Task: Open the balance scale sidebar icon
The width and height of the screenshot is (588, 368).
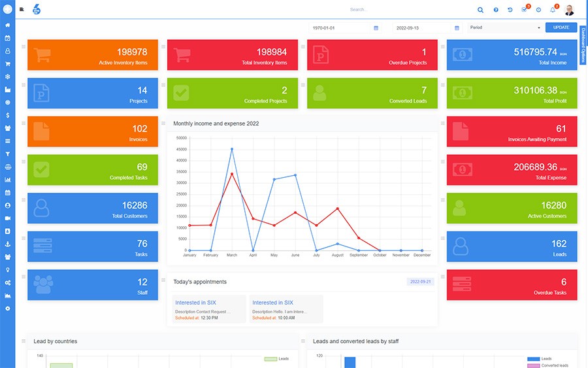Action: (x=7, y=167)
